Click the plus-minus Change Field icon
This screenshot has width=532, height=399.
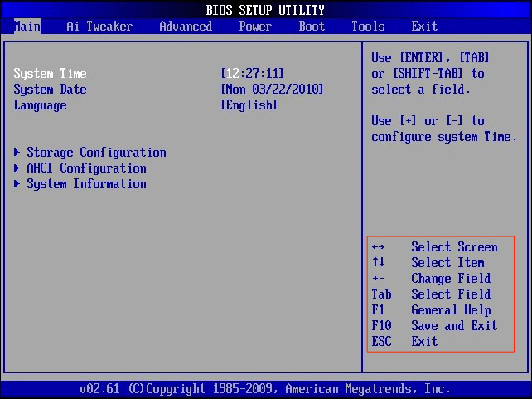click(379, 279)
